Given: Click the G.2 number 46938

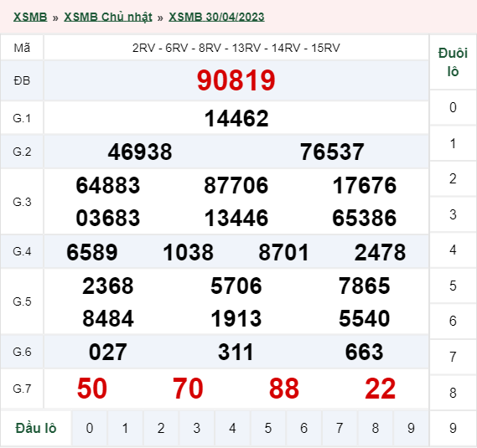Looking at the screenshot, I should pos(140,152).
